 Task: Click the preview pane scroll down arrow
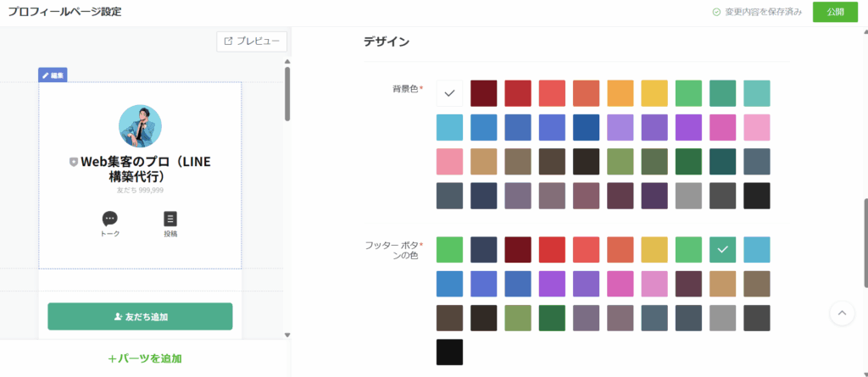coord(287,335)
